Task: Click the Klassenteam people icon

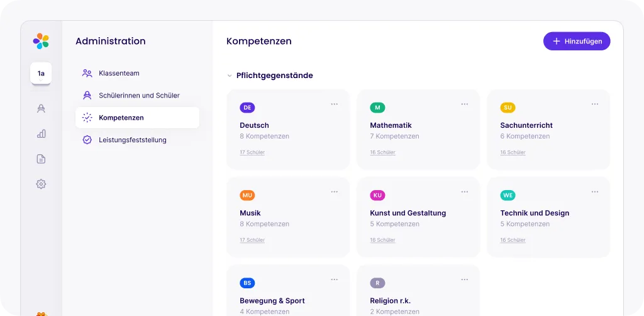Action: [x=87, y=73]
